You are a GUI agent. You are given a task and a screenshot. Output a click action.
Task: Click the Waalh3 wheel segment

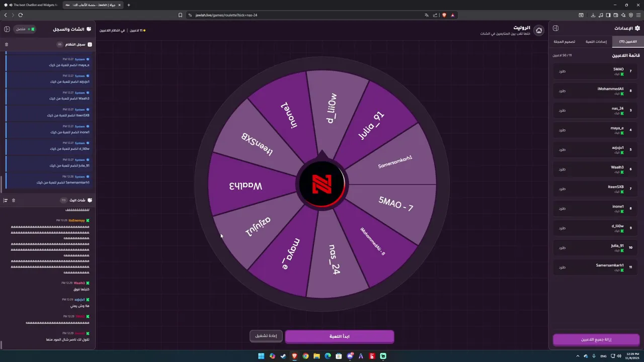[246, 186]
